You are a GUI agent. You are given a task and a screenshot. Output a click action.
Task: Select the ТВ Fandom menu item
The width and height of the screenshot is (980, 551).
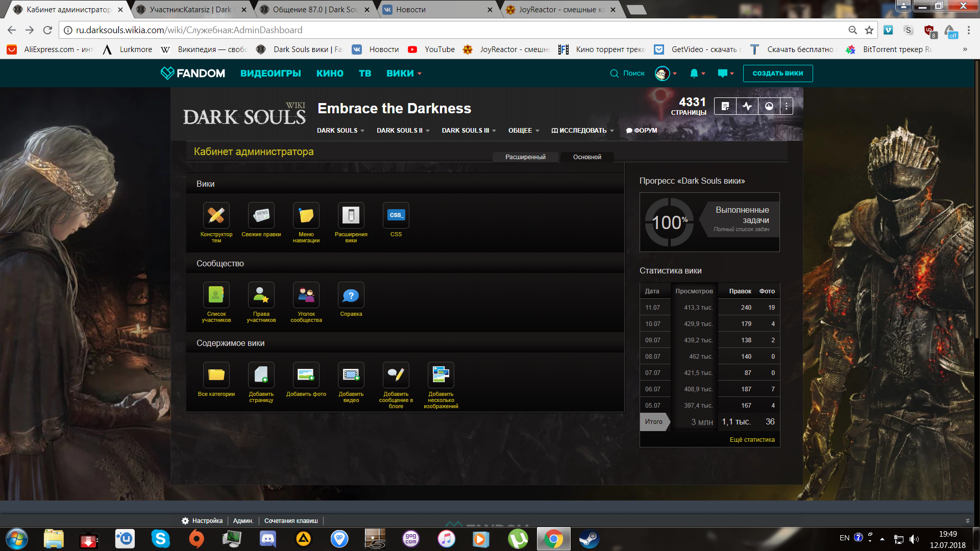tap(365, 73)
